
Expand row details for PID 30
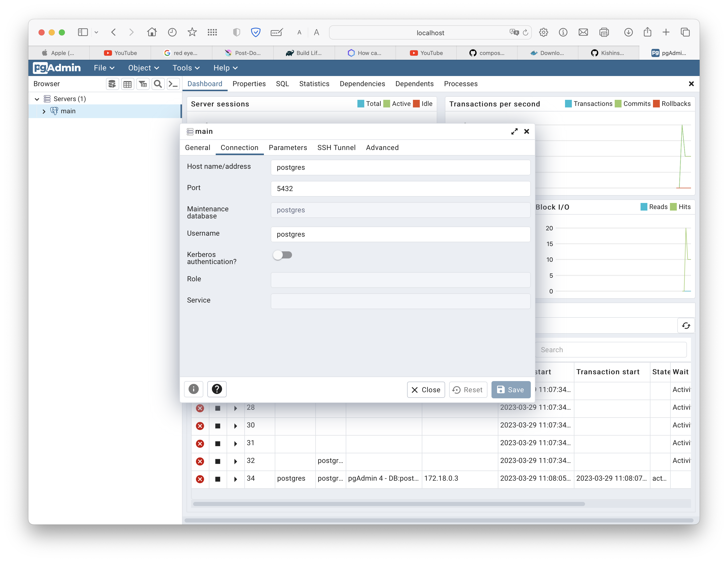236,426
